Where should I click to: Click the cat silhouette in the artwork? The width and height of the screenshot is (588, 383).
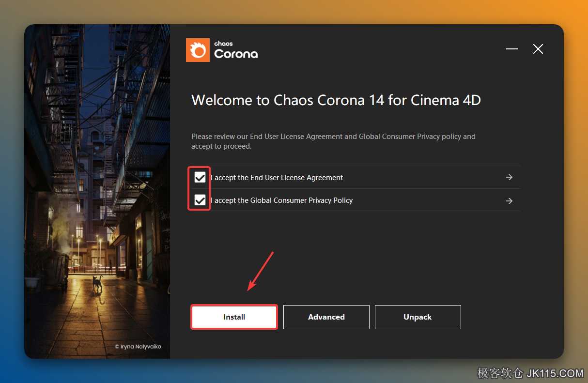tap(98, 283)
